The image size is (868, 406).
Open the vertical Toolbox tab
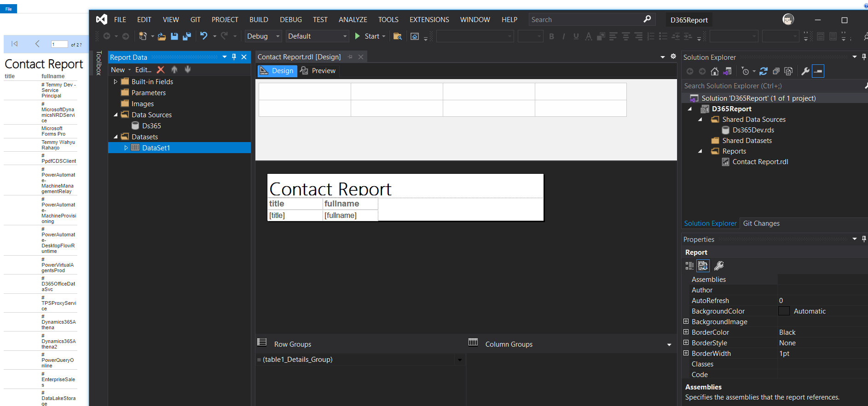click(x=98, y=63)
